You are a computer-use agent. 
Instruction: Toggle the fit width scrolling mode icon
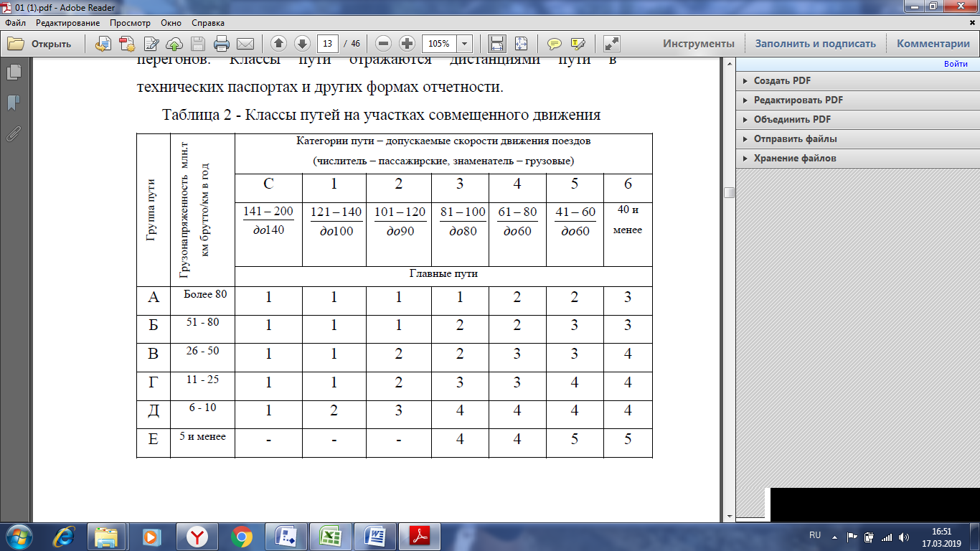point(497,44)
